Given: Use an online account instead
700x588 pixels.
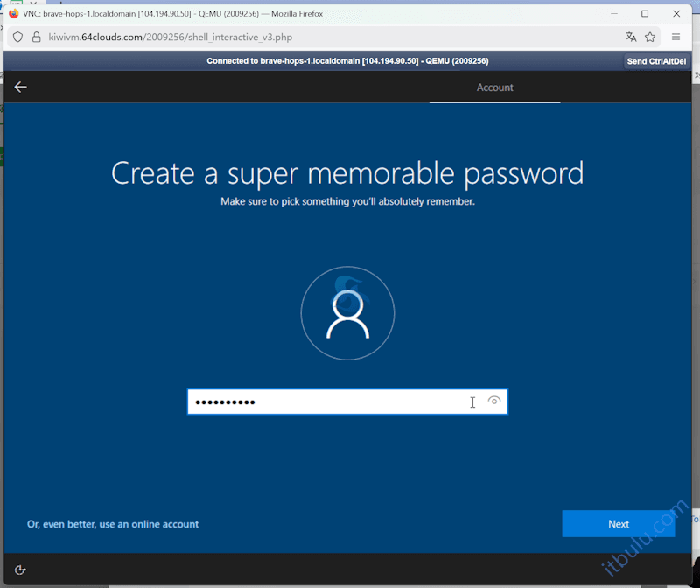Looking at the screenshot, I should (112, 523).
